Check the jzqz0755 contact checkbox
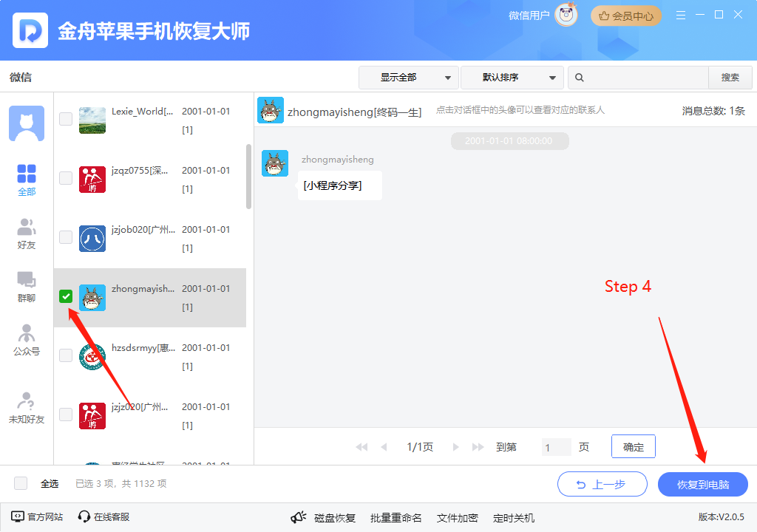The image size is (757, 532). 66,178
